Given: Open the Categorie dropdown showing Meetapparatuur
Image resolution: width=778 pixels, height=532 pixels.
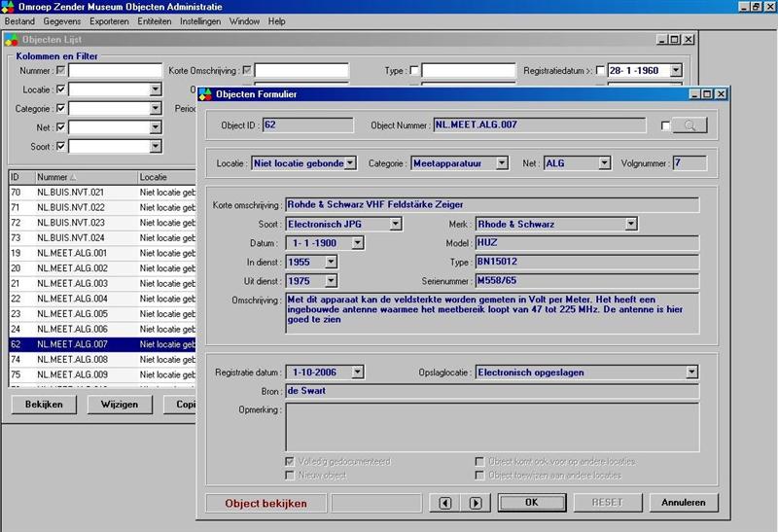Looking at the screenshot, I should tap(502, 162).
